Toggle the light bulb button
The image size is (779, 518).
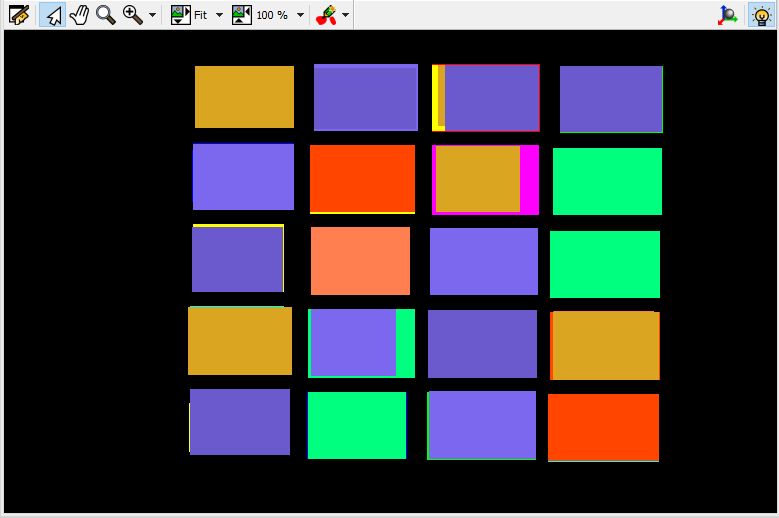click(x=761, y=15)
